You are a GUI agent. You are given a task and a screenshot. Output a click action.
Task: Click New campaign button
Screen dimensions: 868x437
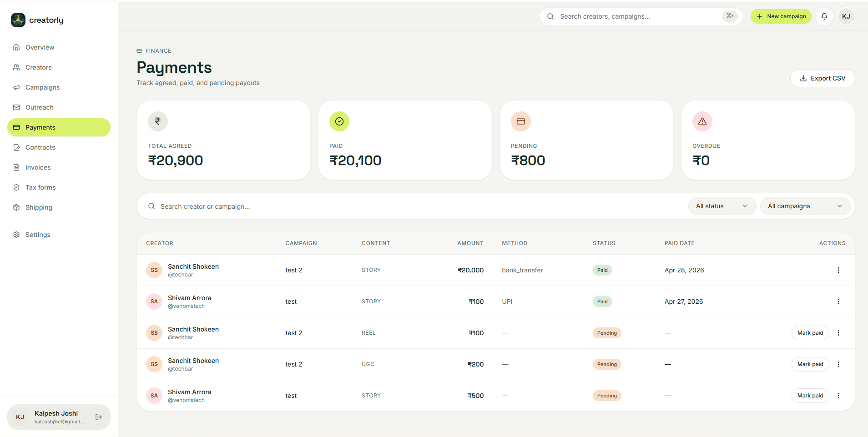781,16
